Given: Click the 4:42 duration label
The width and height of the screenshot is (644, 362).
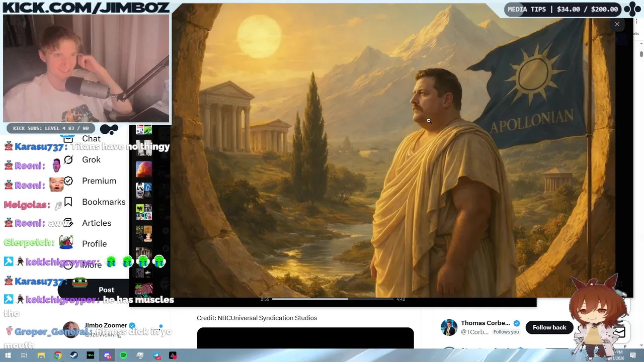Looking at the screenshot, I should [x=400, y=299].
